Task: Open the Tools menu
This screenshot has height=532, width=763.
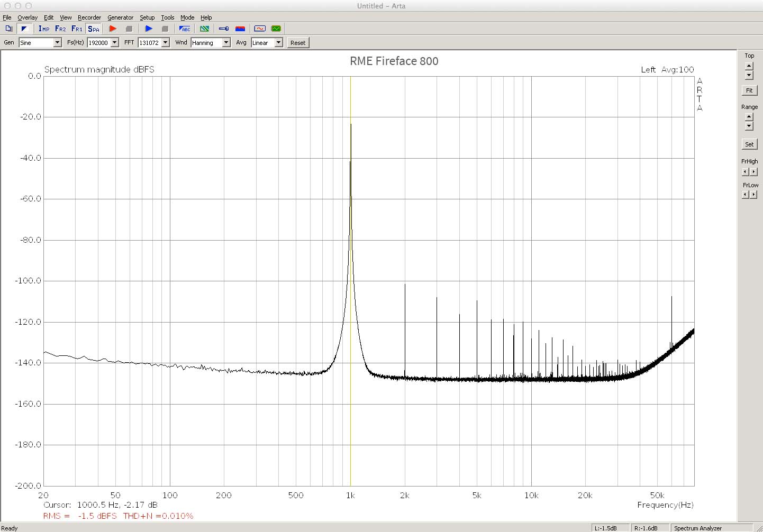Action: [x=168, y=17]
